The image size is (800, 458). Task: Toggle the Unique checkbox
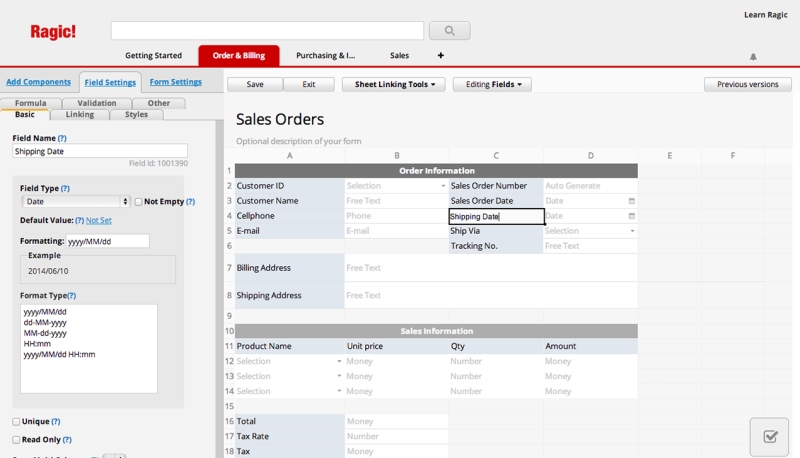(16, 422)
